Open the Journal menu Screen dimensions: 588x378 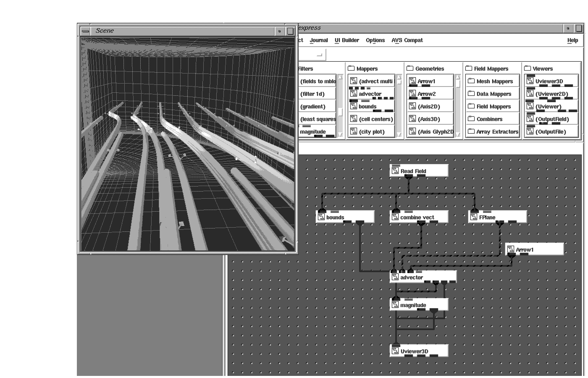(319, 40)
